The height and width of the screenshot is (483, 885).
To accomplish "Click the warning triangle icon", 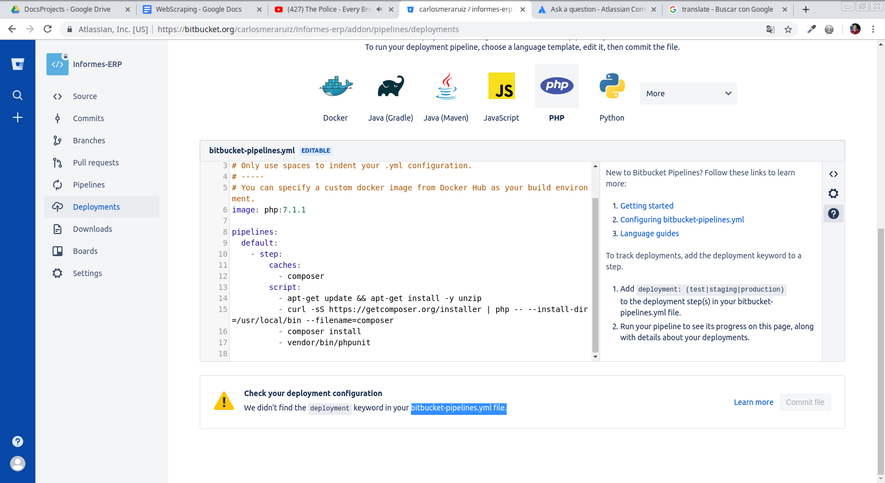I will click(224, 401).
